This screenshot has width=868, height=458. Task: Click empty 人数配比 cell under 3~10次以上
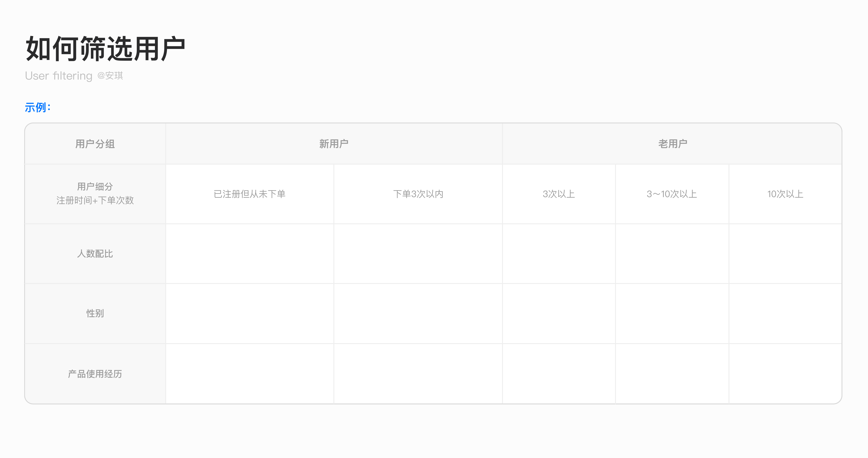coord(672,253)
